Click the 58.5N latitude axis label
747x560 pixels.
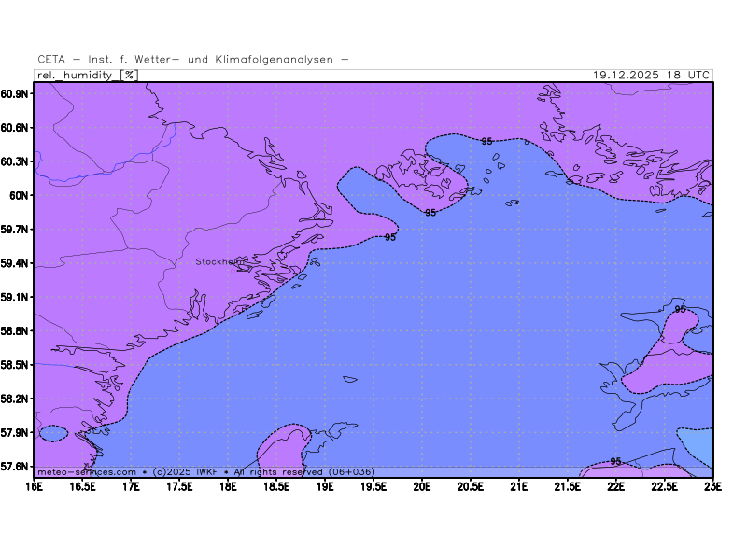tap(16, 365)
